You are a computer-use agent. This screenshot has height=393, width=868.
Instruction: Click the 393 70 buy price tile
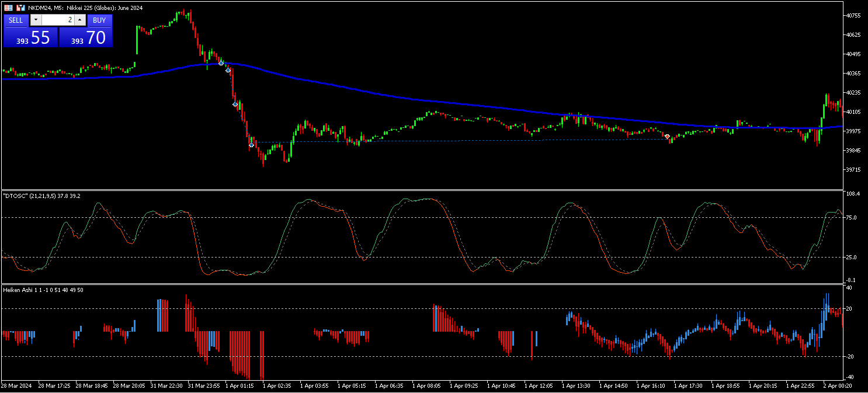tap(86, 37)
